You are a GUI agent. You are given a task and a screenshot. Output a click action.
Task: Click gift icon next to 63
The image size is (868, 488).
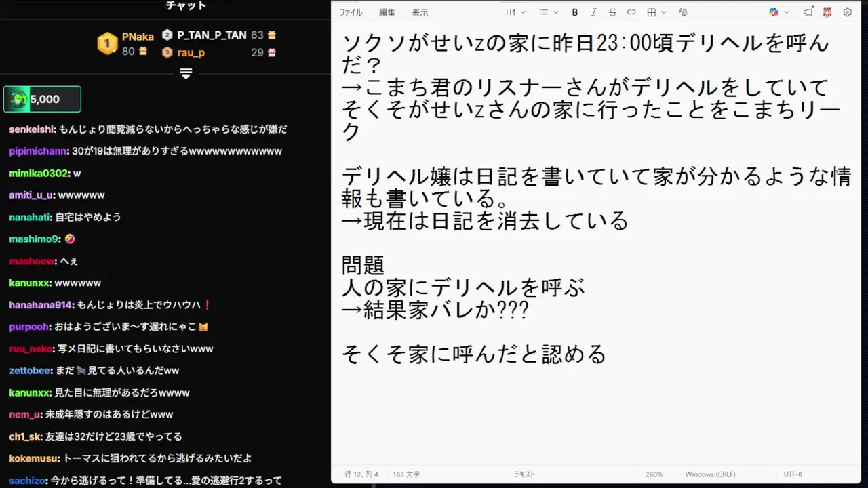272,35
